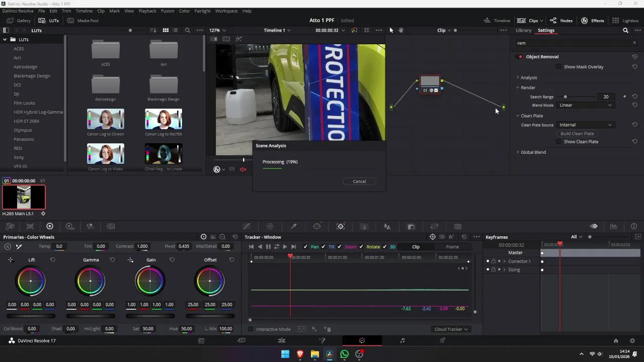This screenshot has width=644, height=362.
Task: Uncheck Pan tracking option
Action: click(306, 247)
